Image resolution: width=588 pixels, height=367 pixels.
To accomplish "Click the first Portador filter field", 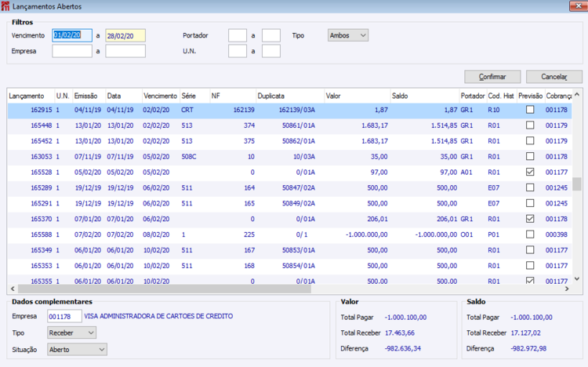I will (x=237, y=35).
